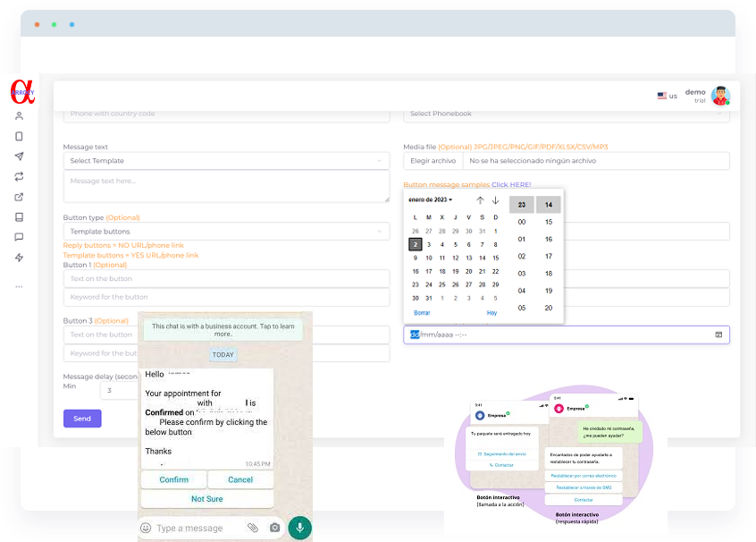Click the previous month up arrow
756x542 pixels.
click(480, 200)
